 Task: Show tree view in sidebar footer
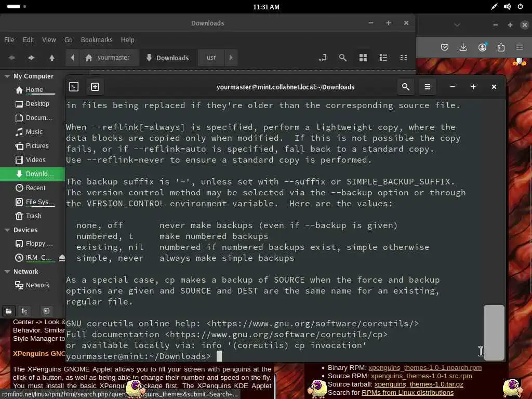point(24,311)
